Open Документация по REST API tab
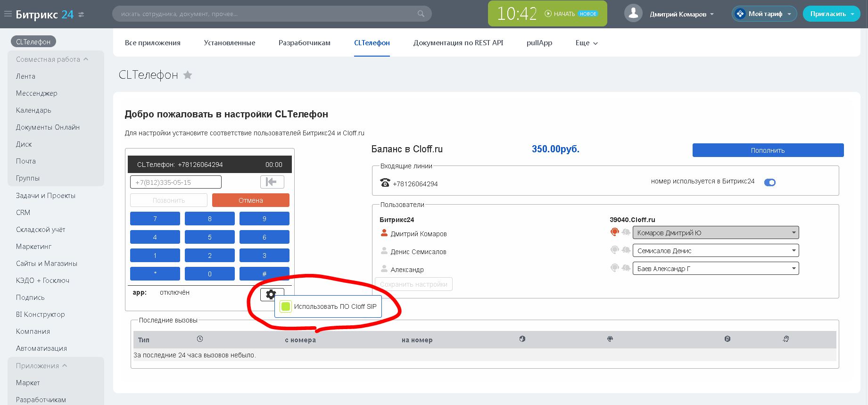 458,43
